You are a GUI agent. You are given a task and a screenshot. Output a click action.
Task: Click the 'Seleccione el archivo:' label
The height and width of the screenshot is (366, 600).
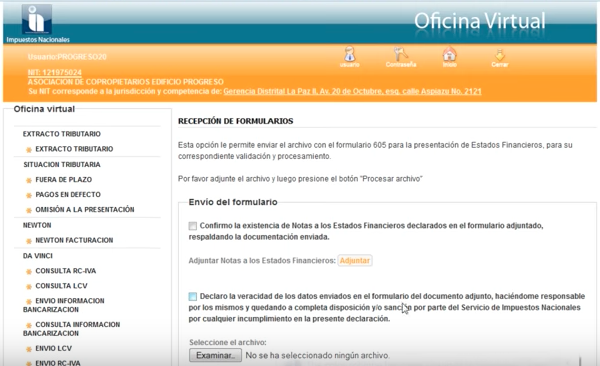228,342
